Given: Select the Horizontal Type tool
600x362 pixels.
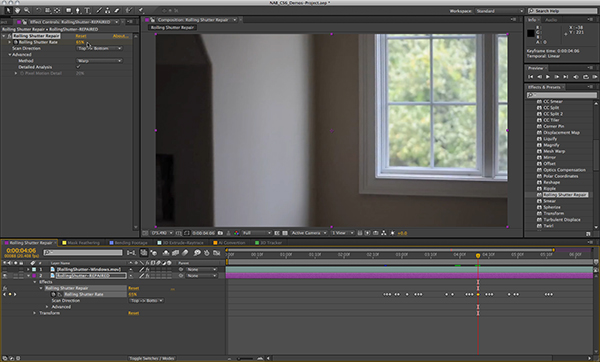Looking at the screenshot, I should click(87, 10).
